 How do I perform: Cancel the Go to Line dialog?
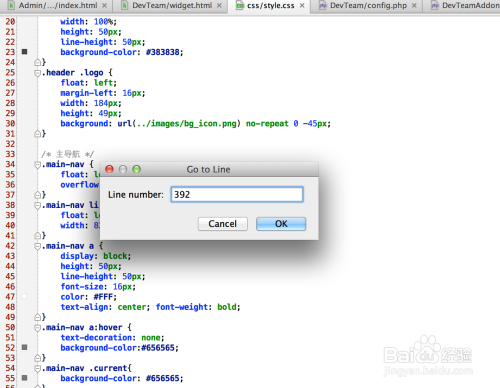tap(223, 224)
